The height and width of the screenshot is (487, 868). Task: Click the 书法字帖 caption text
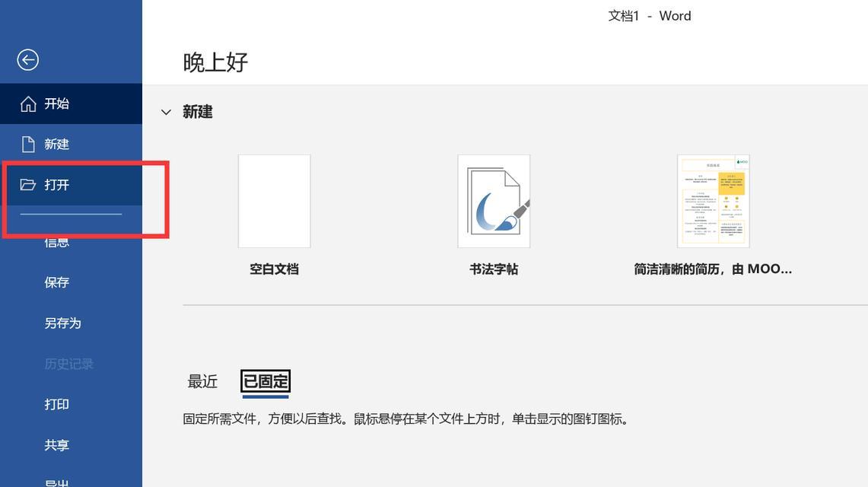[494, 269]
